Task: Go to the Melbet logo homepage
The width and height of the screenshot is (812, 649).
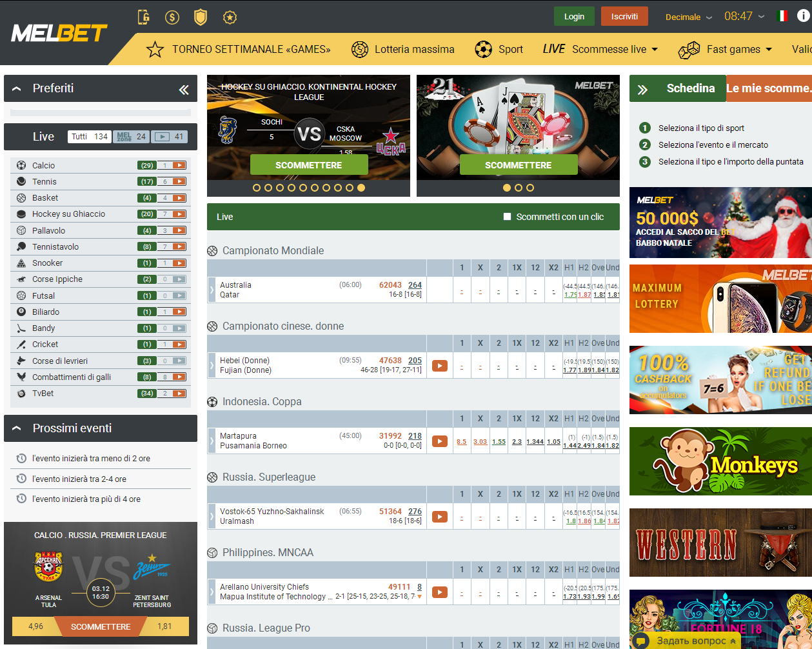Action: pos(59,33)
